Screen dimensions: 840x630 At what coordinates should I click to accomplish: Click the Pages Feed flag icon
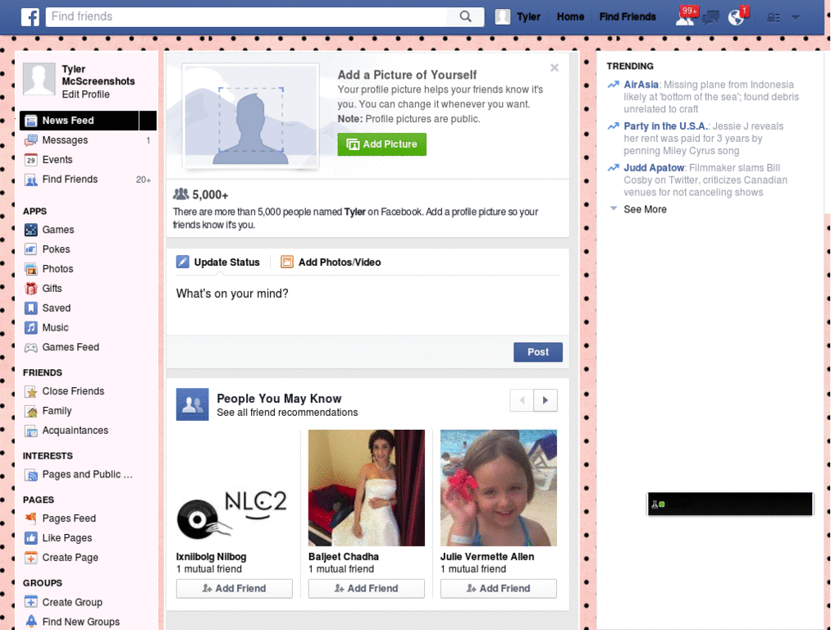click(x=31, y=518)
